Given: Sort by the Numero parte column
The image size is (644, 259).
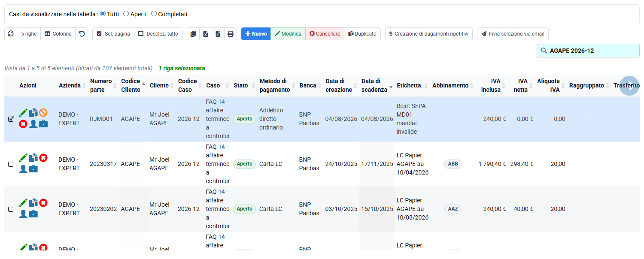Looking at the screenshot, I should point(103,85).
